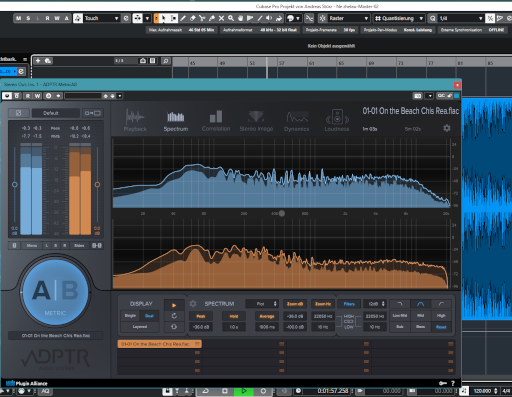Open the spectrum Plot type dropdown
This screenshot has height=397, width=512.
coord(262,304)
